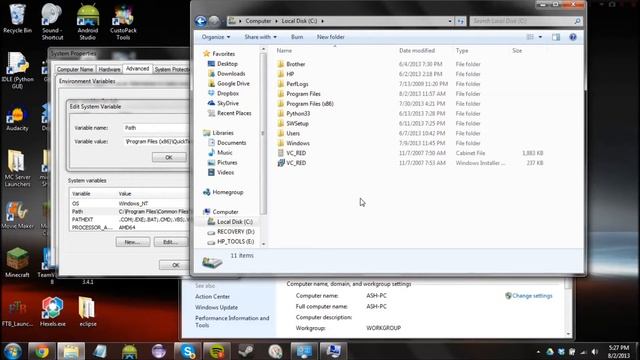Open the Windows Update link

click(x=216, y=307)
